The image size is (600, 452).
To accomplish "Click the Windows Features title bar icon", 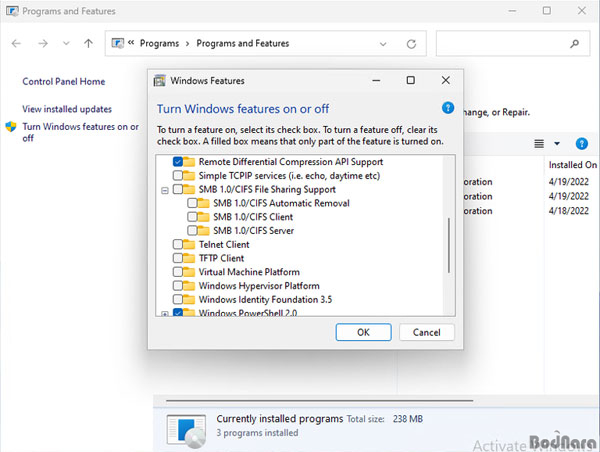I will click(x=159, y=81).
